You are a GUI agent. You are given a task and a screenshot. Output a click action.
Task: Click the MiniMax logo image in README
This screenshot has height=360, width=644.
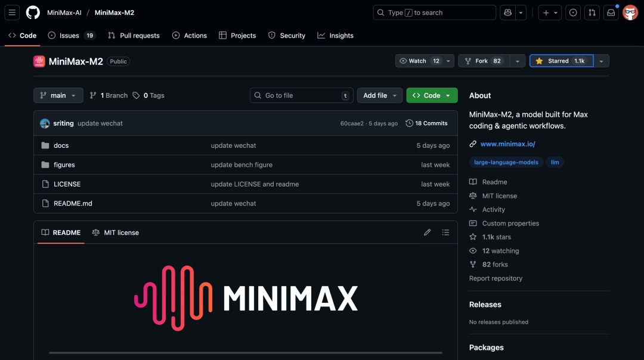coord(246,298)
